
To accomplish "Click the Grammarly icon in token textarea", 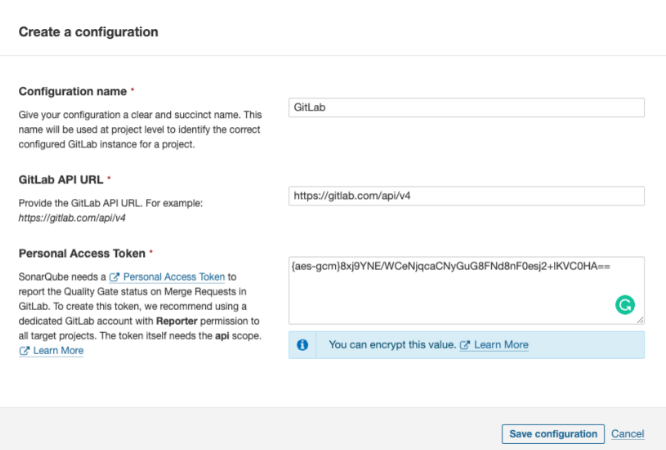I will tap(625, 305).
